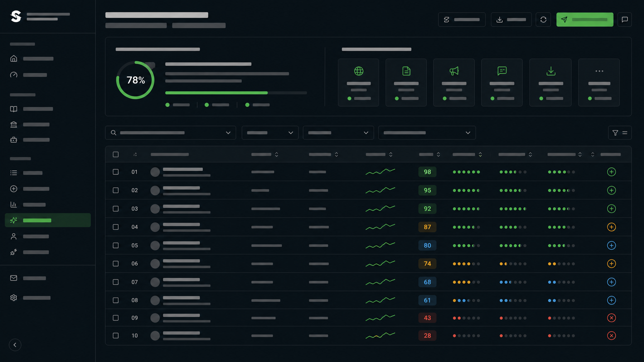The height and width of the screenshot is (362, 644).
Task: Click the red X button on row 10
Action: [612, 336]
